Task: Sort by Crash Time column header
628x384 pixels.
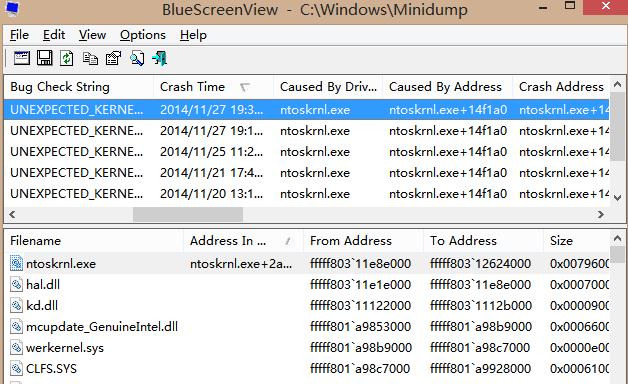Action: click(x=213, y=87)
